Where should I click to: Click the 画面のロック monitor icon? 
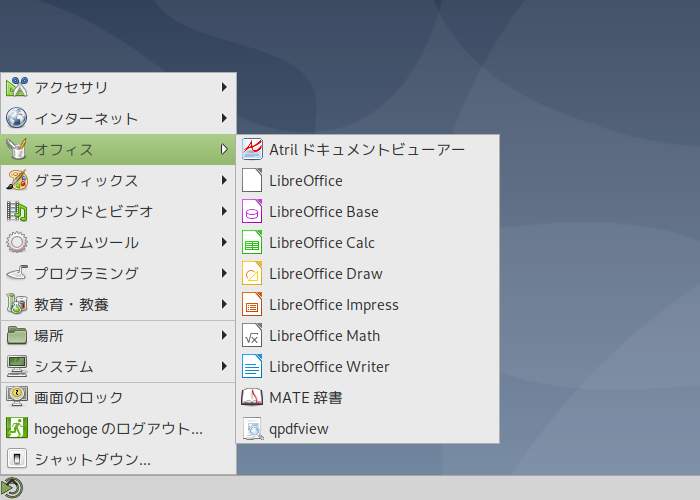pyautogui.click(x=17, y=397)
